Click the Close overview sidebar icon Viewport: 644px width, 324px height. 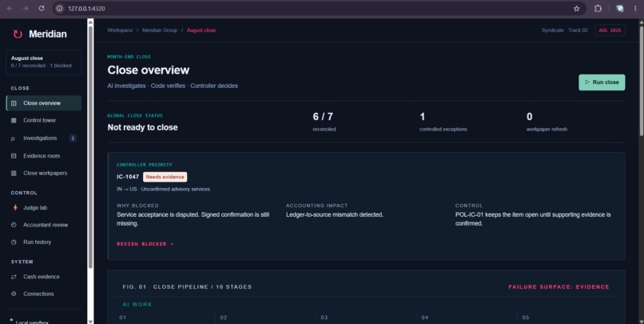coord(14,103)
